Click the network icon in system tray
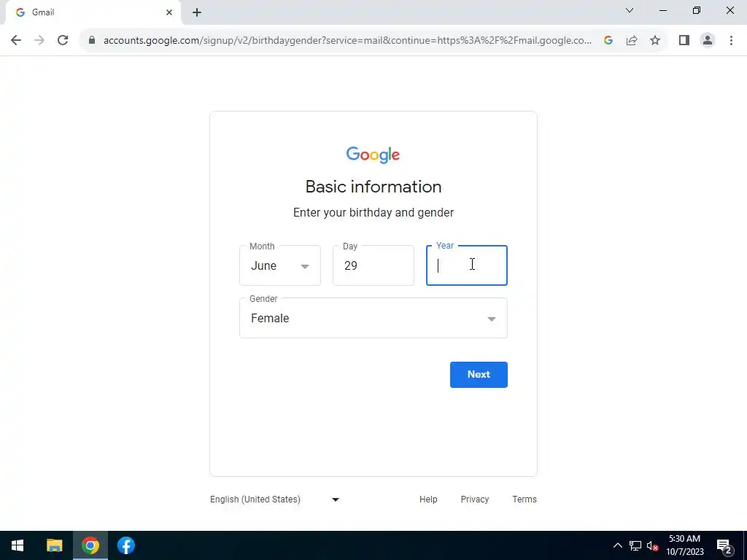This screenshot has width=747, height=560. (635, 545)
